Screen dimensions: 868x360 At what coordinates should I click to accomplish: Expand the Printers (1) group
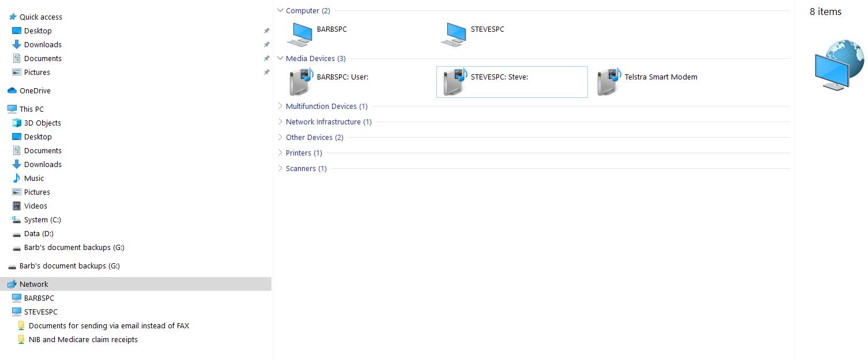(280, 153)
